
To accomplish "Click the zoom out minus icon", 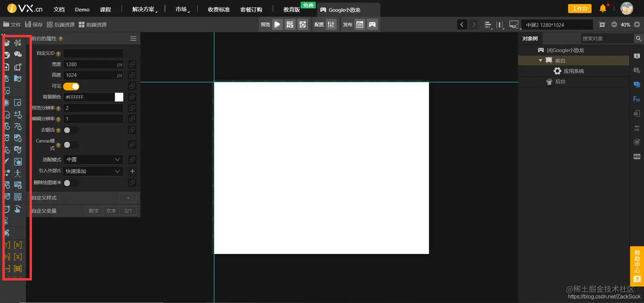I will click(x=614, y=25).
